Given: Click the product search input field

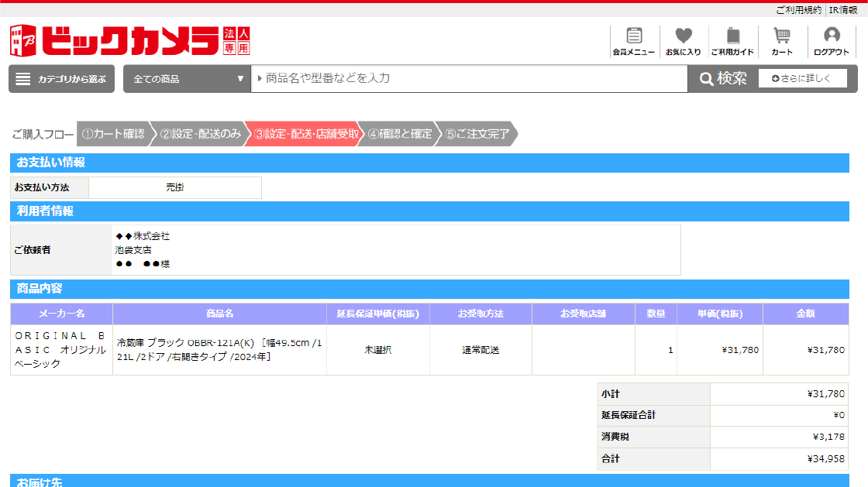Looking at the screenshot, I should (x=465, y=78).
